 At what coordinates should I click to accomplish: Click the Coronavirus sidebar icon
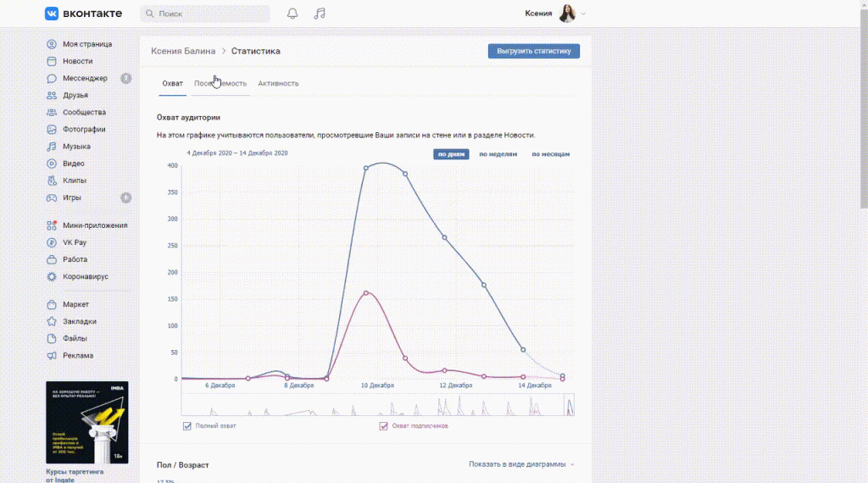(52, 276)
